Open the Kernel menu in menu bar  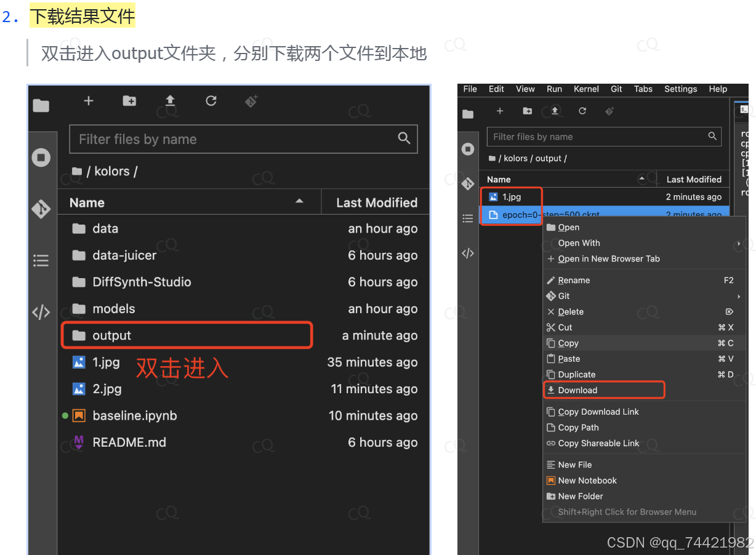[586, 89]
